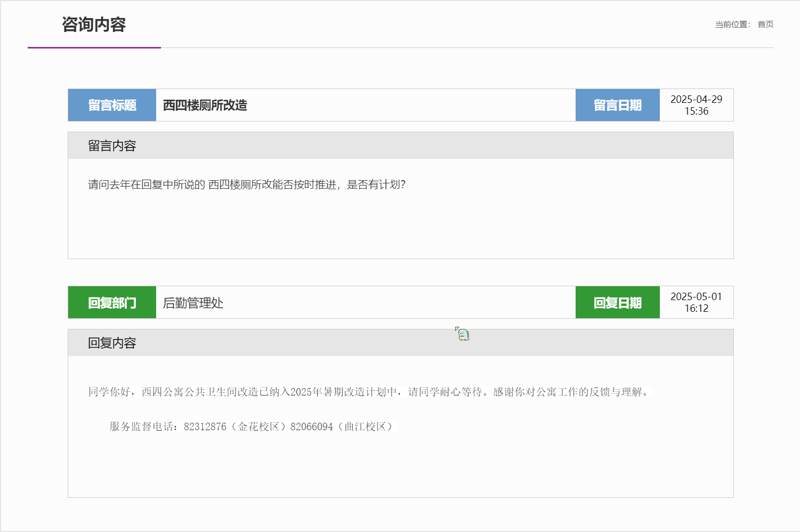Click the reply date 2025-05-01 16:12
Image resolution: width=800 pixels, height=532 pixels.
[x=696, y=302]
